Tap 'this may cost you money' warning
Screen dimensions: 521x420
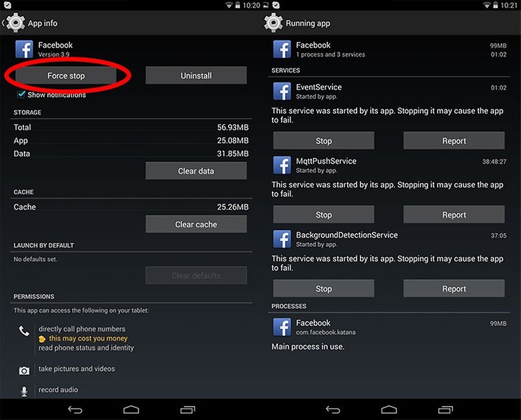pos(88,339)
